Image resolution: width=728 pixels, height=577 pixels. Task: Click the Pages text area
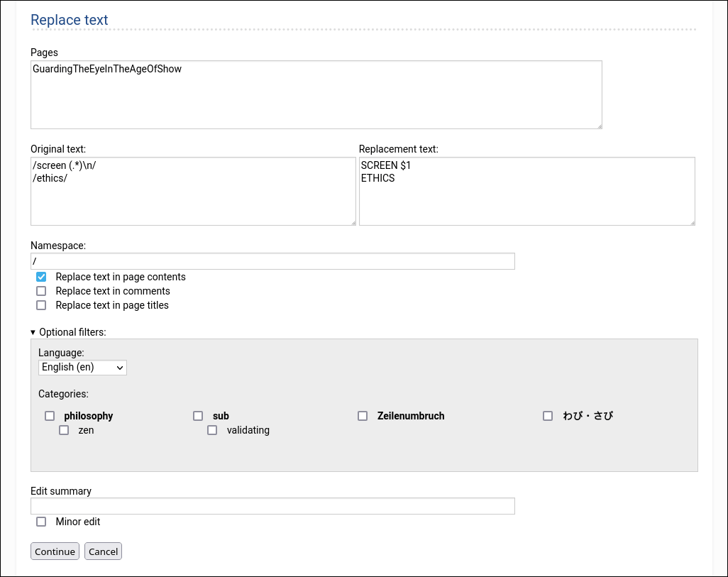pyautogui.click(x=316, y=94)
